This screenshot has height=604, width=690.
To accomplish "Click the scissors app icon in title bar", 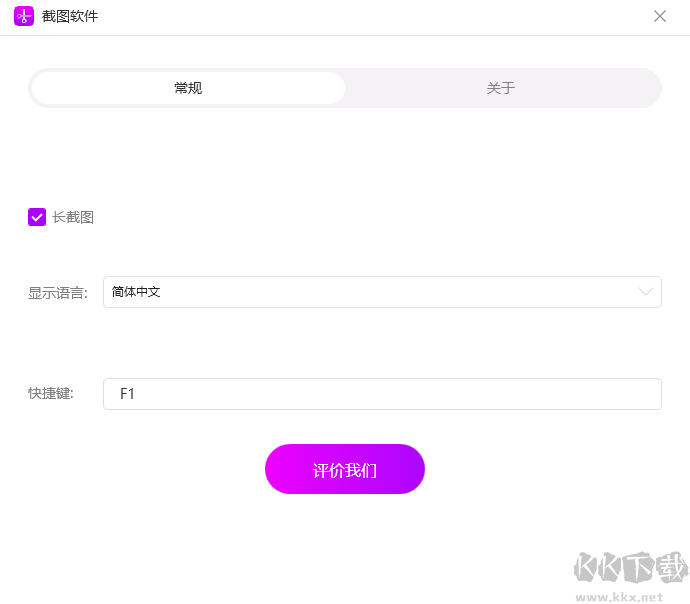I will pos(24,16).
